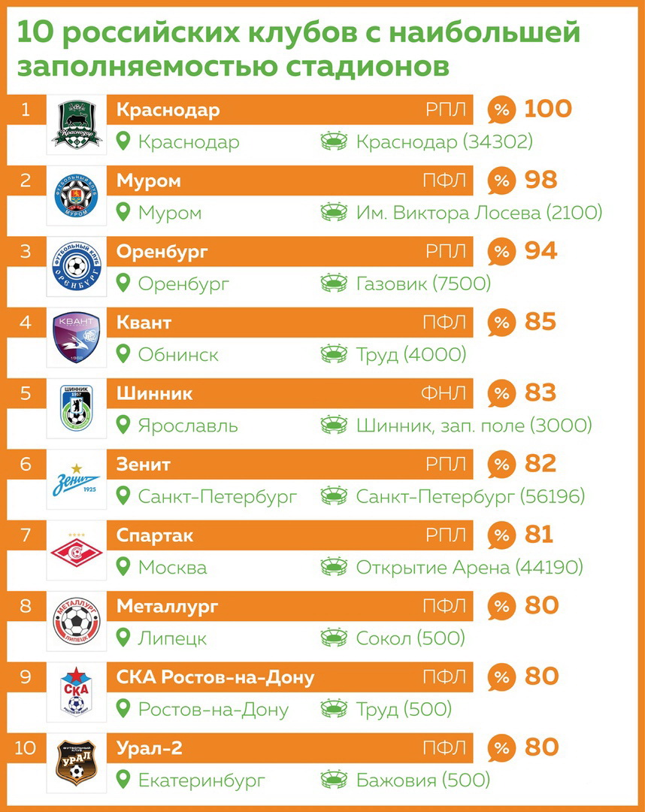Select the Зенит logo
Viewport: 645px width, 812px height.
tap(76, 480)
